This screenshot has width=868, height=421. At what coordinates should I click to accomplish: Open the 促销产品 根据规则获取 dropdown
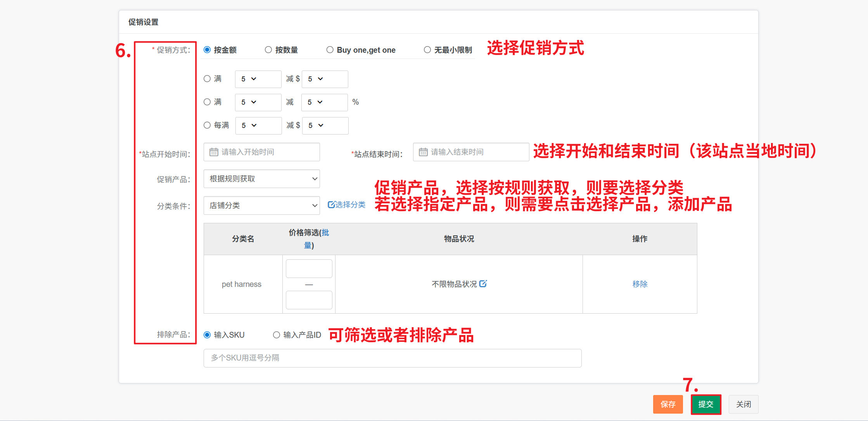coord(261,179)
